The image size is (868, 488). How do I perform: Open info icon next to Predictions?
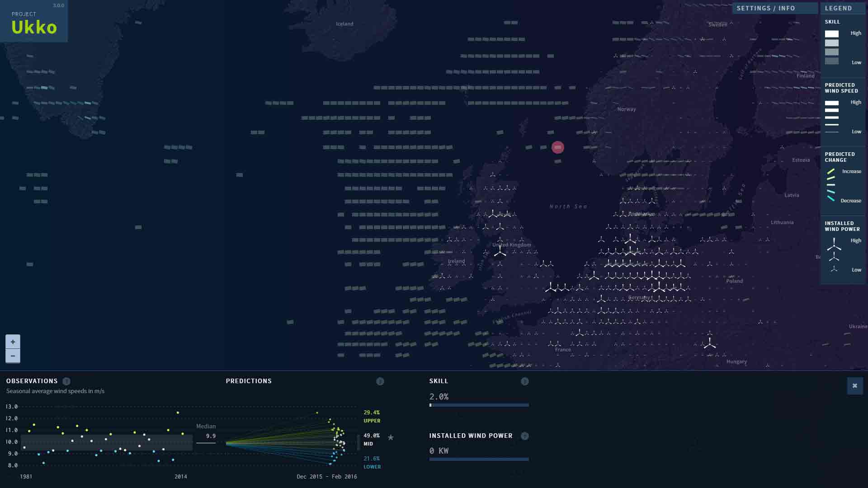point(380,381)
